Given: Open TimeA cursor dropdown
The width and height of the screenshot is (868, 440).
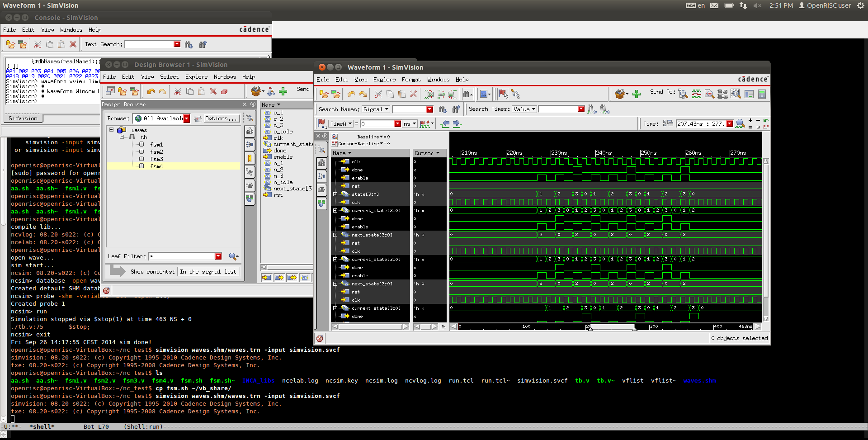Looking at the screenshot, I should pyautogui.click(x=341, y=123).
